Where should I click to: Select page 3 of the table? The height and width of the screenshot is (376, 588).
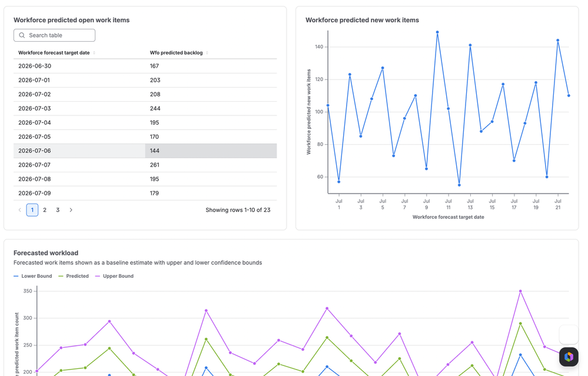(58, 210)
